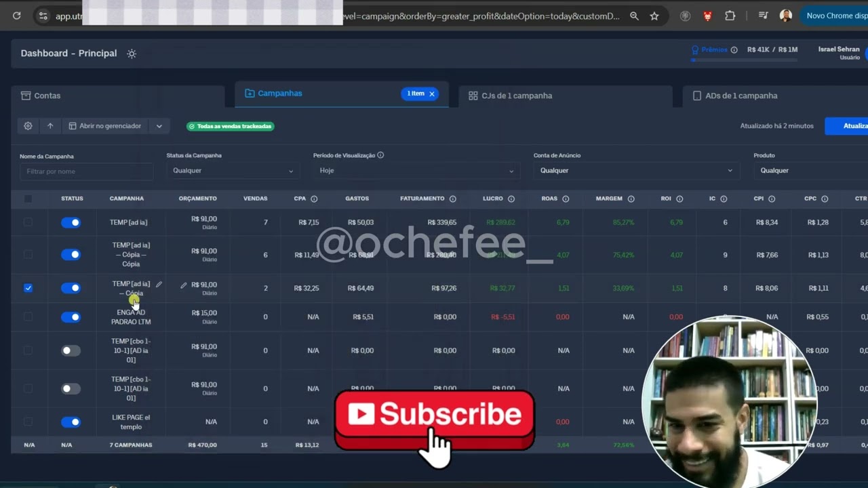The height and width of the screenshot is (488, 868).
Task: Open Chrome site info icon in address bar
Action: [x=43, y=16]
